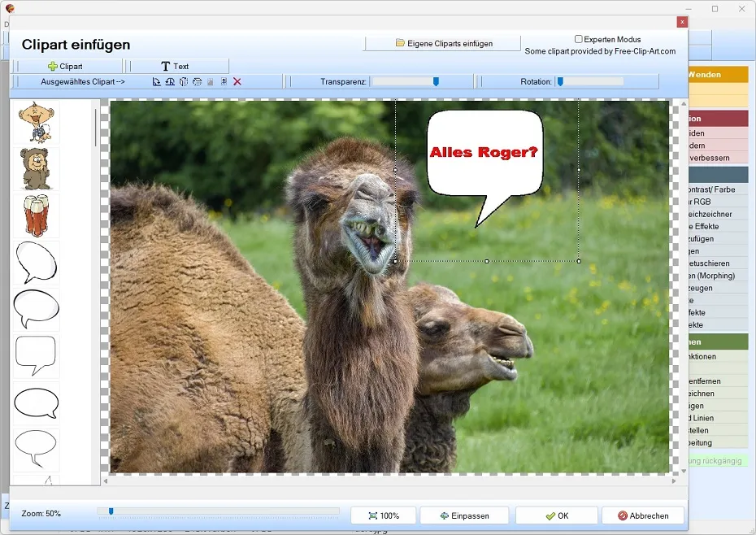Confirm with the OK button

click(x=557, y=515)
